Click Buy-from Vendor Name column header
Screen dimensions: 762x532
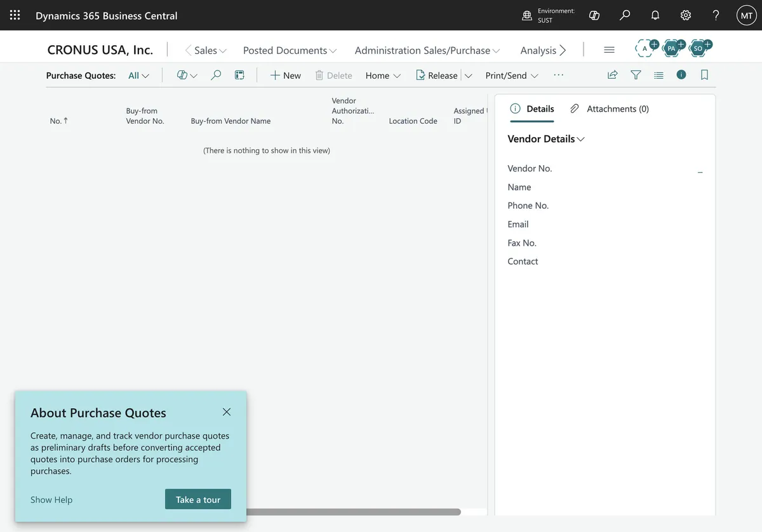[x=231, y=121]
